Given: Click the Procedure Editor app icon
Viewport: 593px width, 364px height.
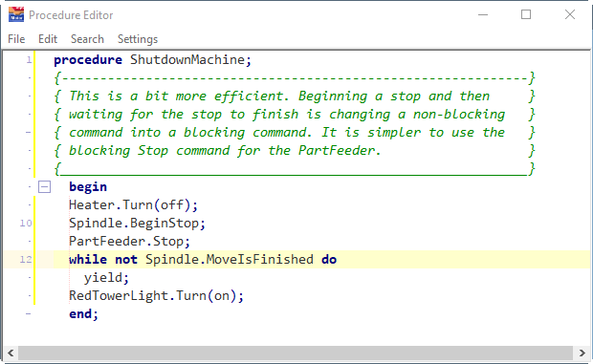Looking at the screenshot, I should coord(16,14).
